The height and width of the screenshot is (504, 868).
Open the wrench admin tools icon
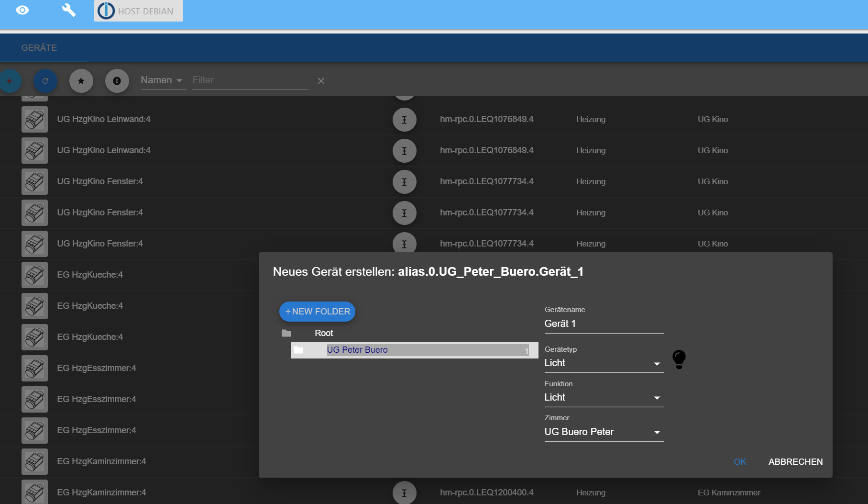click(69, 10)
